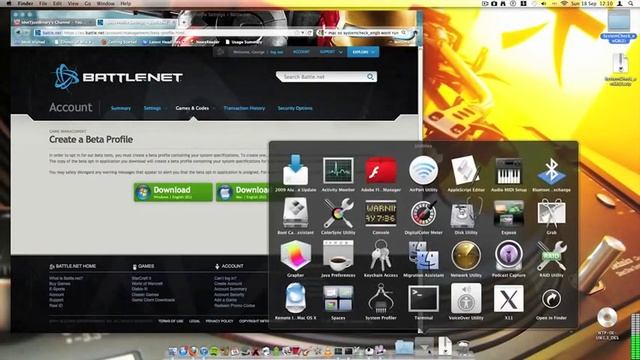The width and height of the screenshot is (640, 360).
Task: Click Open in Finder arrow
Action: click(551, 299)
